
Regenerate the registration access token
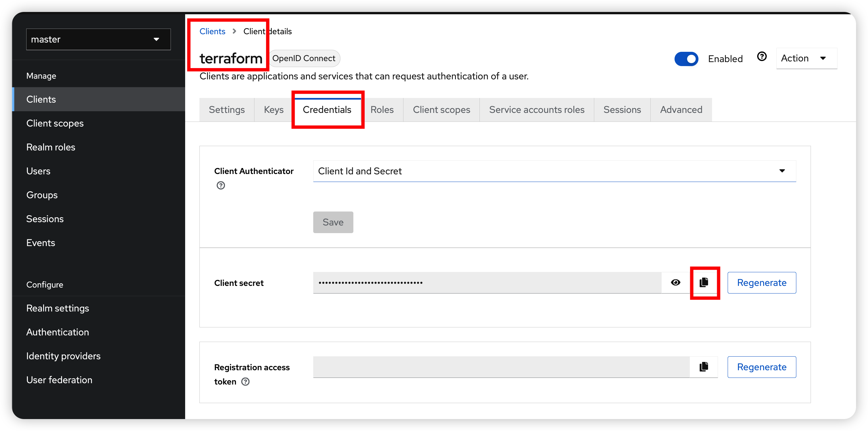[x=761, y=367]
